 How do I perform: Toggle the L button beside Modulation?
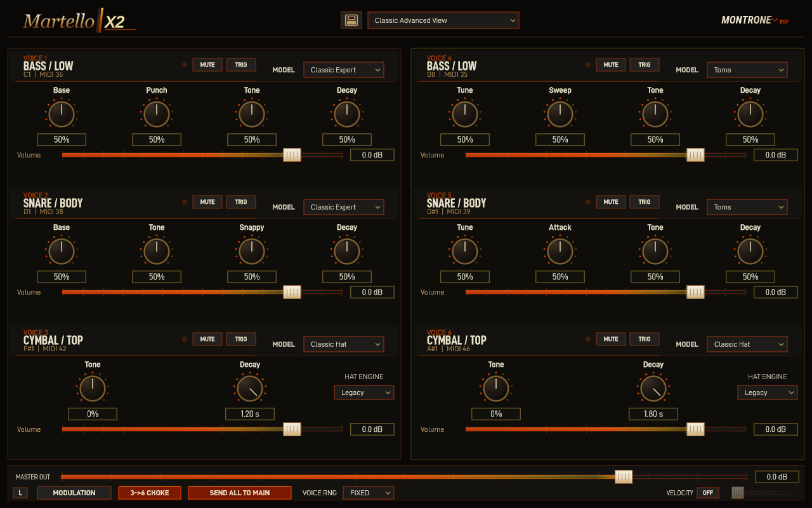pyautogui.click(x=20, y=493)
